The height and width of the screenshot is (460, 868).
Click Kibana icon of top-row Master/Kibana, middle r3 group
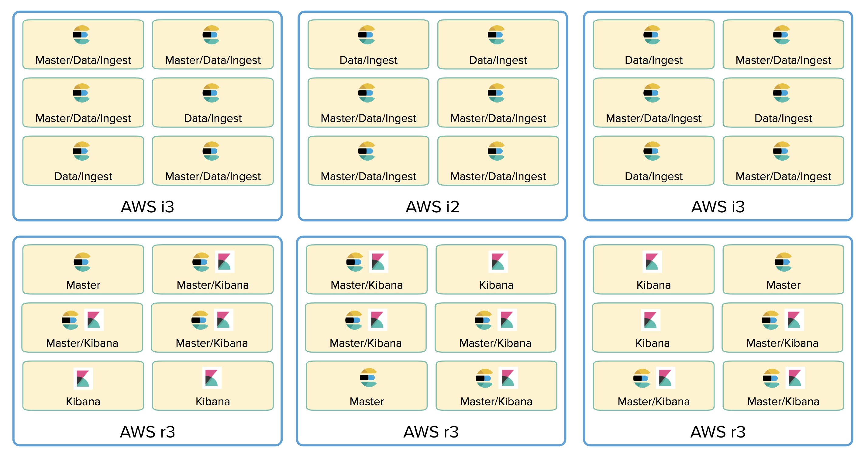pyautogui.click(x=379, y=262)
